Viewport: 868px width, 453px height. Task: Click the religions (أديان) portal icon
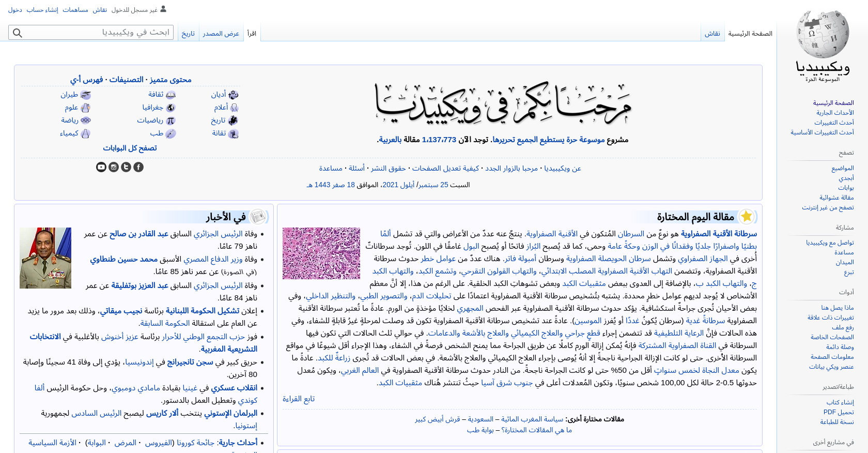click(x=233, y=95)
